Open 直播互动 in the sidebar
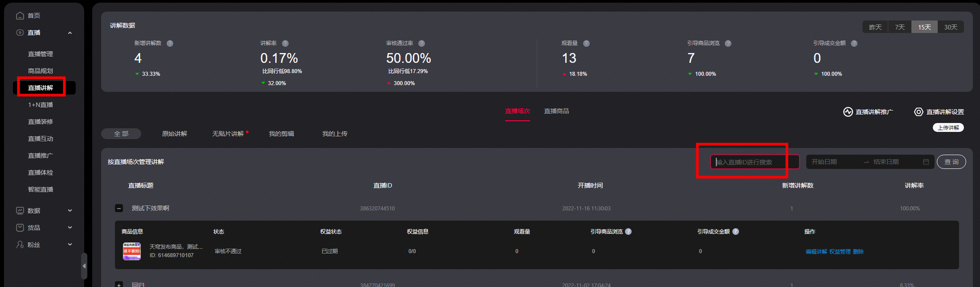Viewport: 980px width, 287px height. tap(41, 139)
